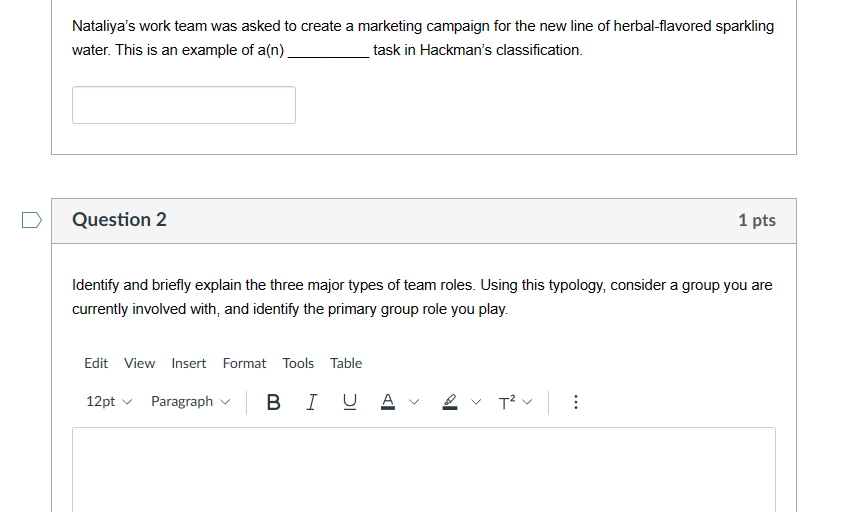Open the Edit menu in editor
Screen dimensions: 854x512
tap(96, 363)
